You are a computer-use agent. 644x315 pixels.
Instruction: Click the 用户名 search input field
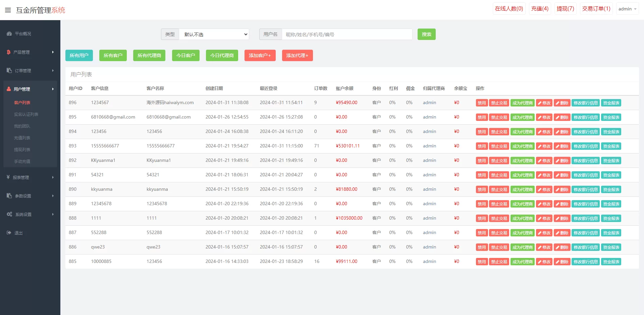347,34
